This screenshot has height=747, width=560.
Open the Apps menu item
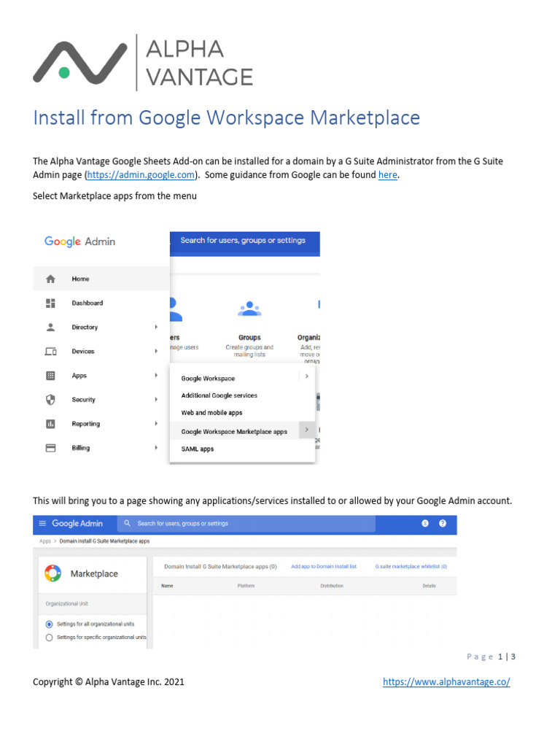(x=101, y=376)
